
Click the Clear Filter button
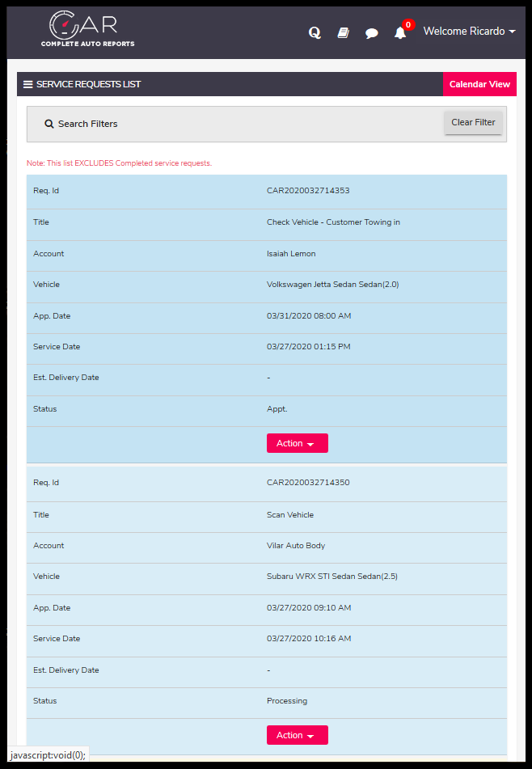pos(473,123)
